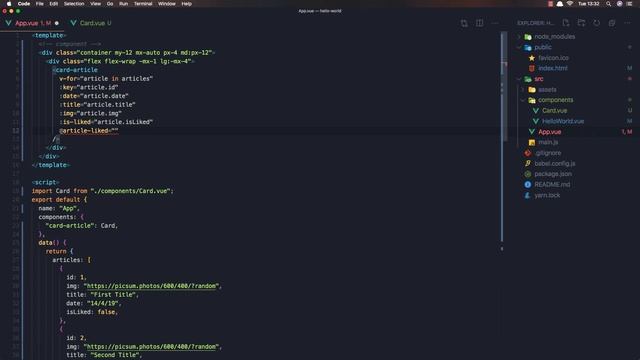Click the unsaved dot on App.vue tab
The image size is (640, 360).
click(x=57, y=23)
